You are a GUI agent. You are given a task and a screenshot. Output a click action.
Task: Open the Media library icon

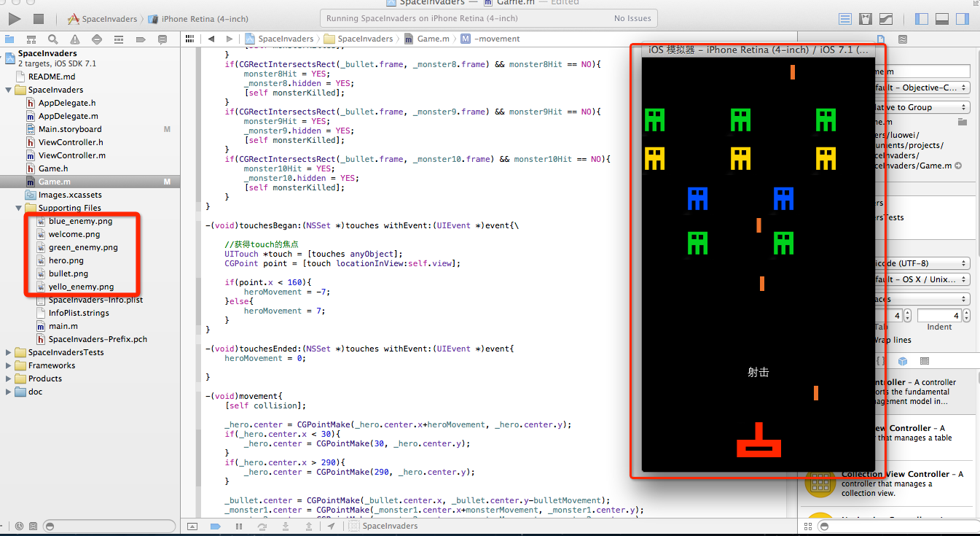925,361
